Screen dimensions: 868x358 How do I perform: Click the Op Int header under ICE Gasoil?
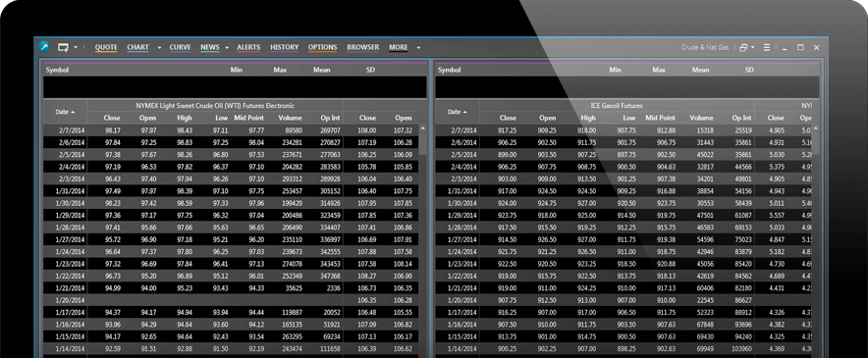[741, 118]
